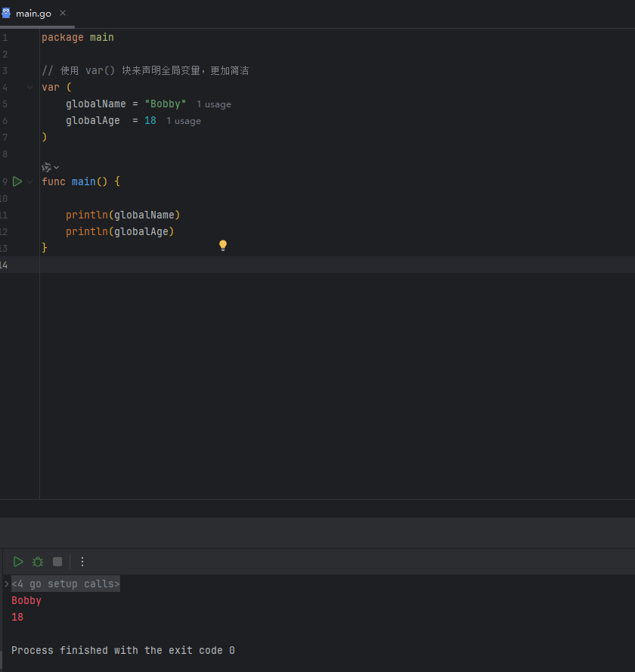This screenshot has width=635, height=672.
Task: Click the number literal 18 in code
Action: [150, 120]
